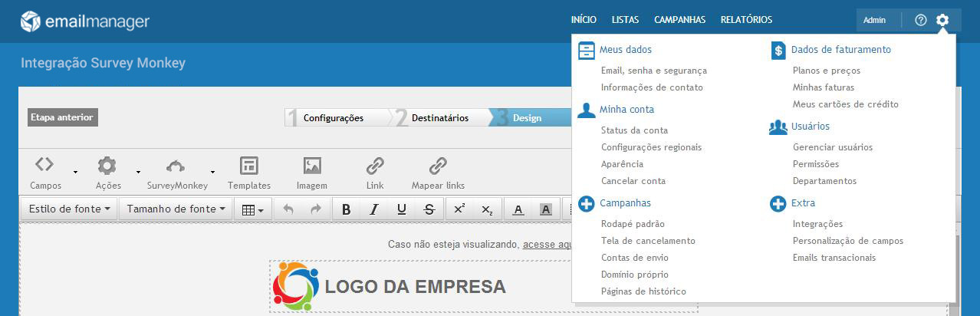Click the Etapa anterior button

coord(62,117)
